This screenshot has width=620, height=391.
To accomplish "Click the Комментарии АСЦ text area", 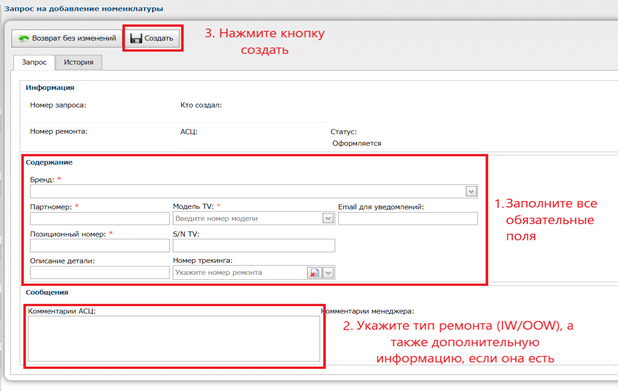I will click(x=174, y=338).
